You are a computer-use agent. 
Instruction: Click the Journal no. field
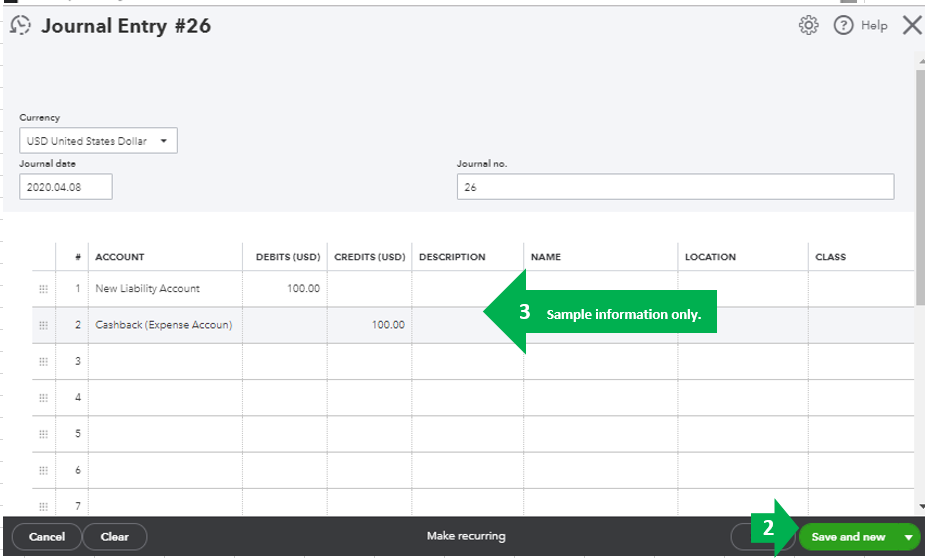[675, 187]
